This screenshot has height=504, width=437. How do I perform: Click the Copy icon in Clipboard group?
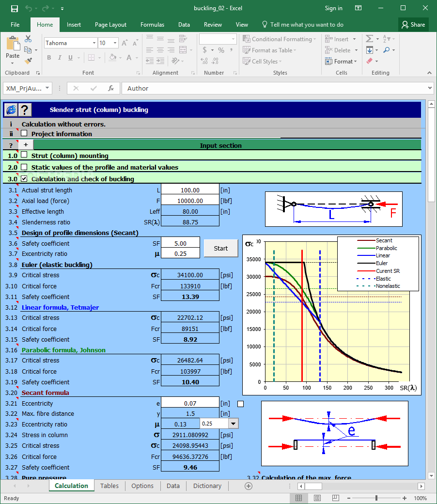point(28,50)
